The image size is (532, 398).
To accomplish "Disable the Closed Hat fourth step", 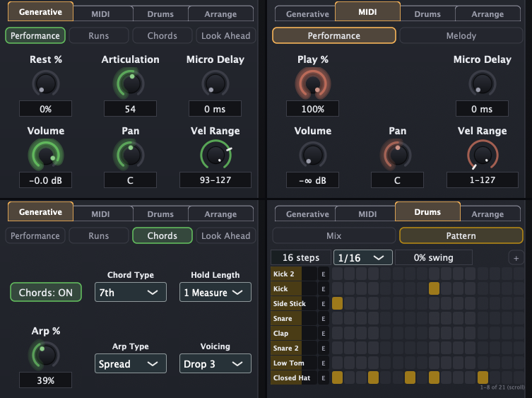I will pyautogui.click(x=374, y=377).
